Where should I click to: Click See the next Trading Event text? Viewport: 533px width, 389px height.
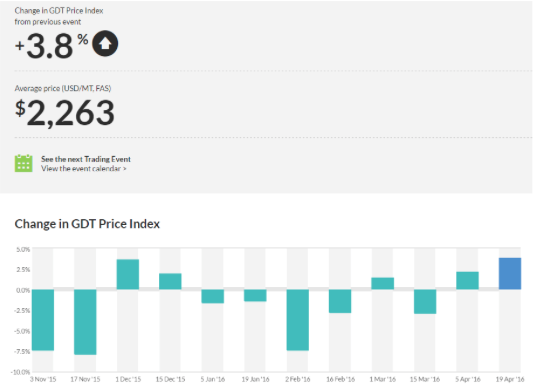(x=86, y=159)
